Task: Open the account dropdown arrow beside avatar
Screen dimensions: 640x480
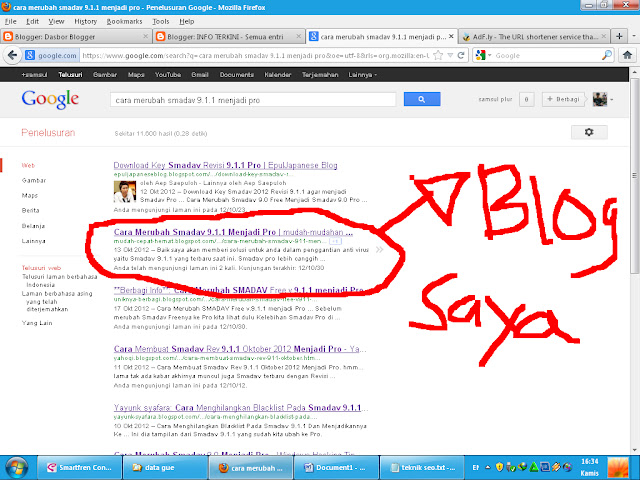Action: click(612, 99)
